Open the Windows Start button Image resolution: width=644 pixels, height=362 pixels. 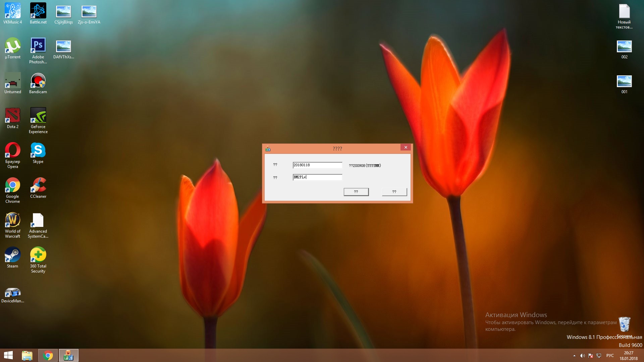click(x=8, y=355)
